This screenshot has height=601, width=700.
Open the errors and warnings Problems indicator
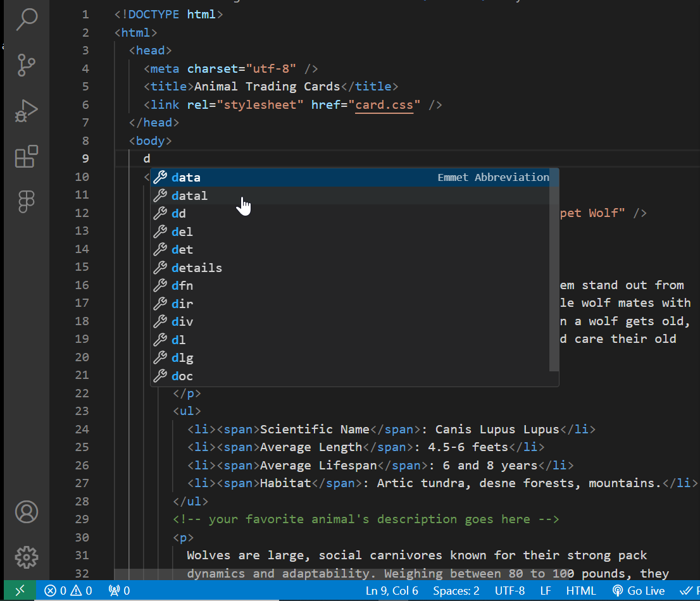[68, 591]
